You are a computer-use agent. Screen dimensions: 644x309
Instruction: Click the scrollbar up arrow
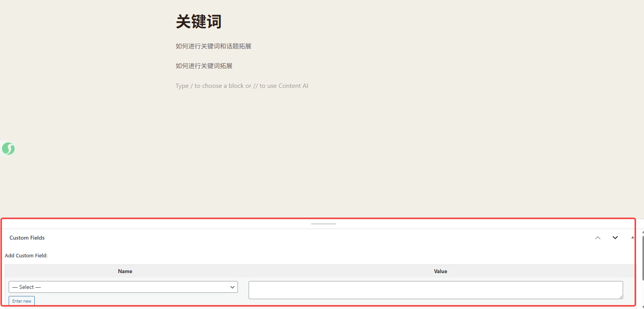tap(643, 233)
